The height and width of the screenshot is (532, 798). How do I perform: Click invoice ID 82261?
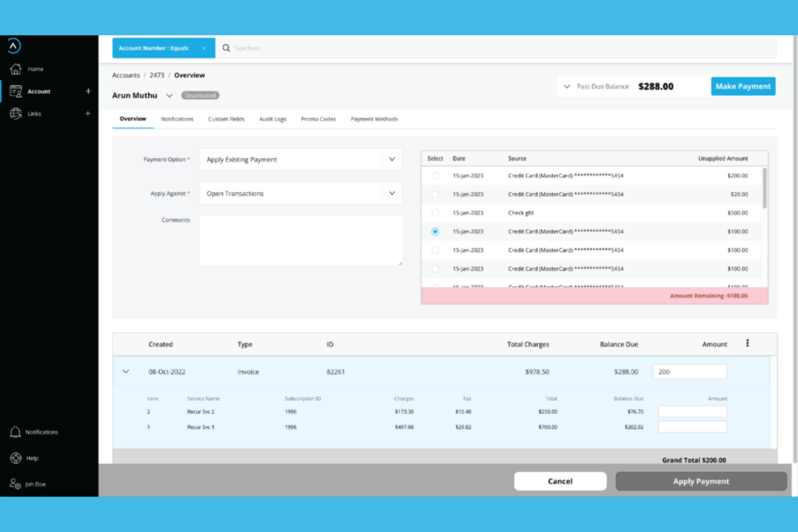pos(335,372)
